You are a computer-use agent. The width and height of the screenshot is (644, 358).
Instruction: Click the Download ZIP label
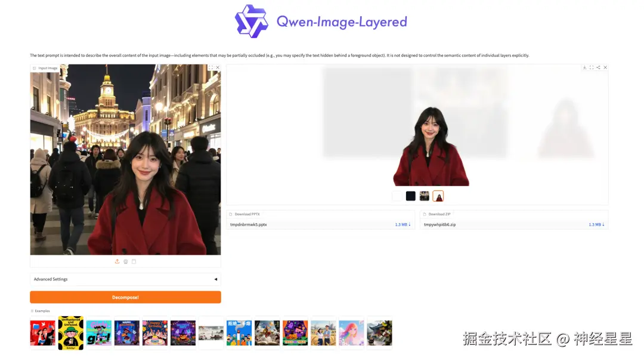pyautogui.click(x=439, y=214)
